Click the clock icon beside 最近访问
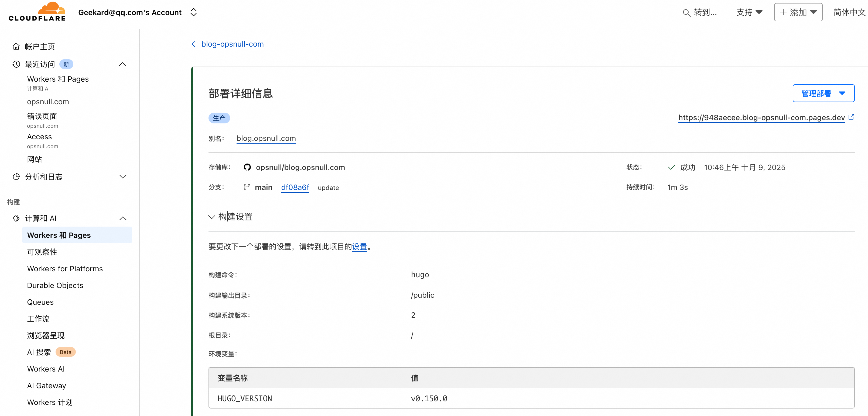Screen dimensions: 868x416 click(16, 64)
